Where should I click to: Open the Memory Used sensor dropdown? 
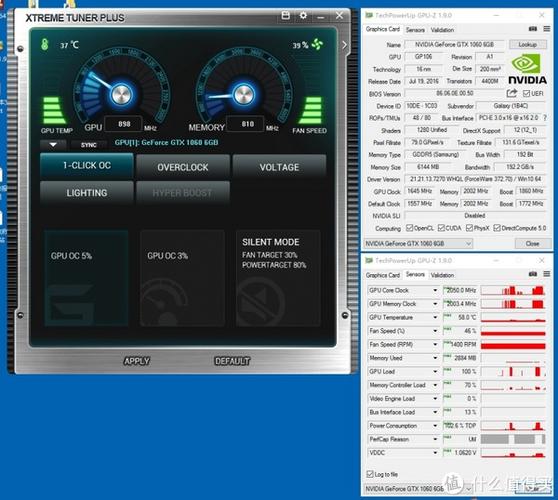tap(435, 358)
